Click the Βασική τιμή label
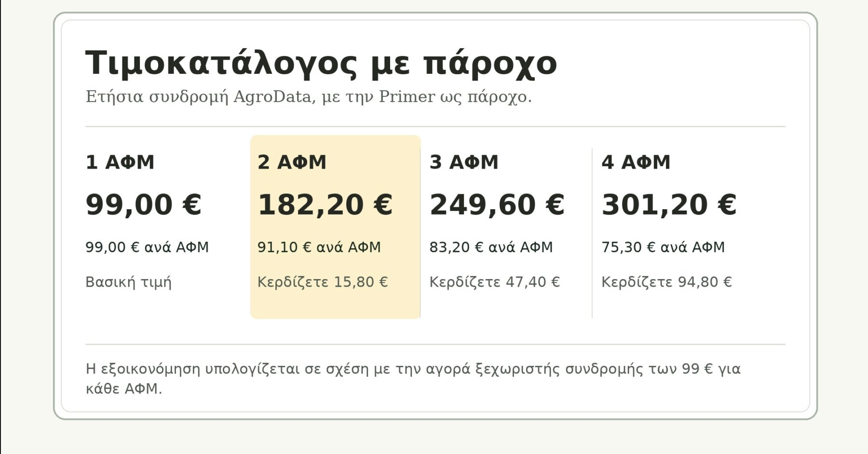Image resolution: width=868 pixels, height=454 pixels. point(129,282)
